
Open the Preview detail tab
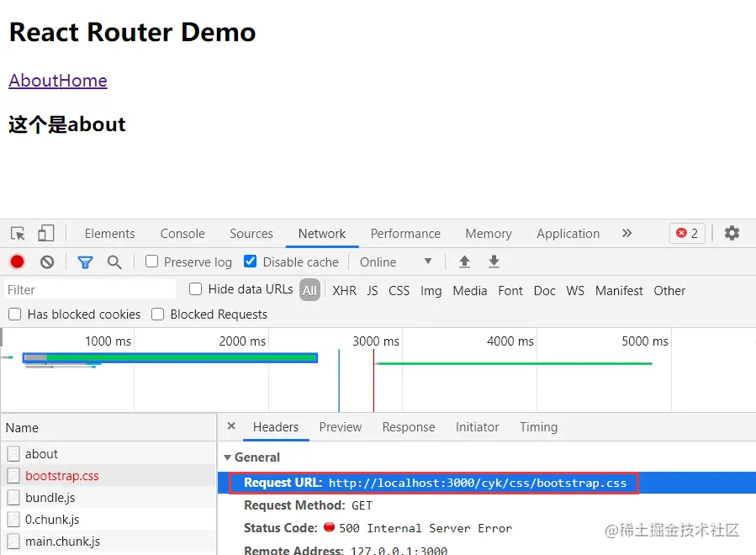pos(341,427)
